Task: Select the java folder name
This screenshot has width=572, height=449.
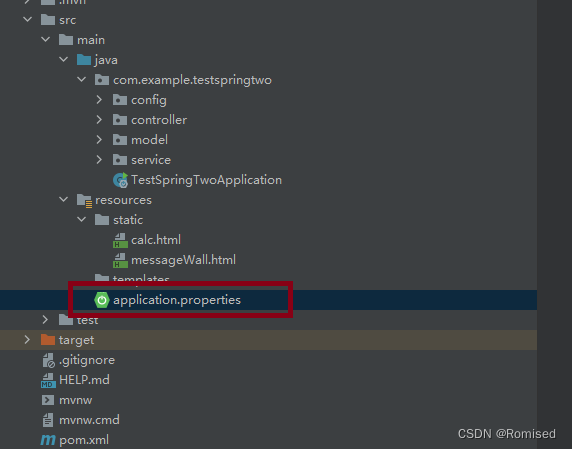Action: pyautogui.click(x=106, y=60)
